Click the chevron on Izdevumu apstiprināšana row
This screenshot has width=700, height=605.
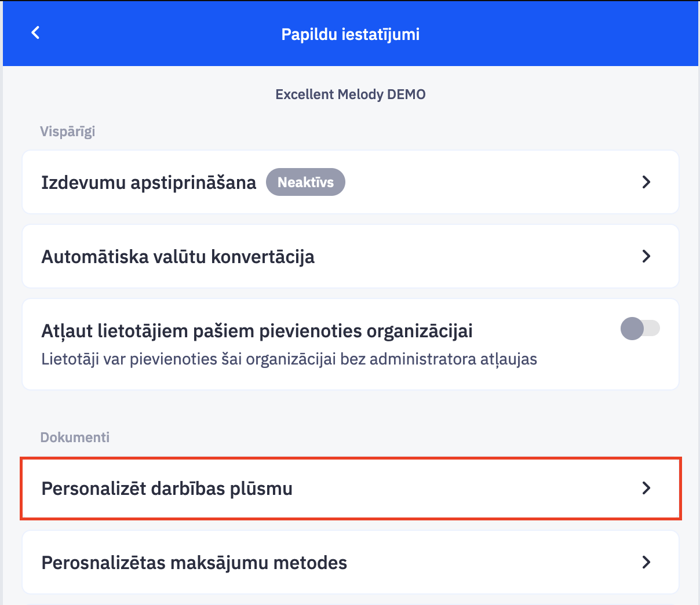647,182
